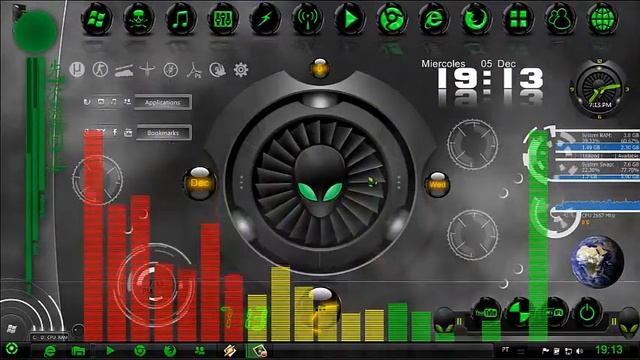Launch the skull and crossbones dock icon
This screenshot has width=640, height=360.
click(139, 19)
